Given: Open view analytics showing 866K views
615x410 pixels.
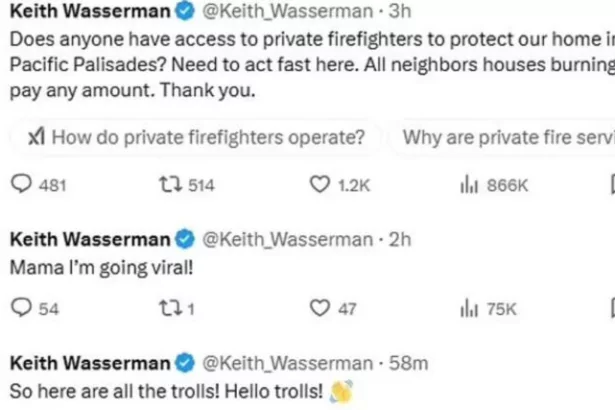Looking at the screenshot, I should [467, 185].
